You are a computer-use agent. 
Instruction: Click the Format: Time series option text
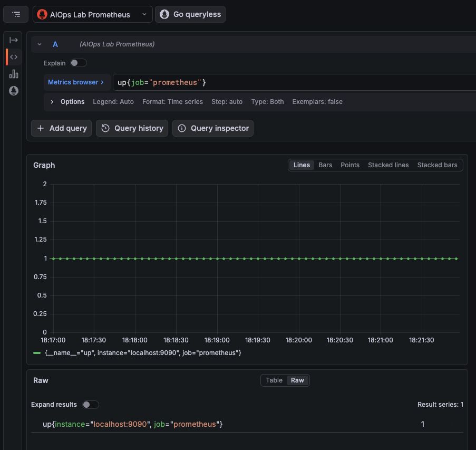(172, 102)
